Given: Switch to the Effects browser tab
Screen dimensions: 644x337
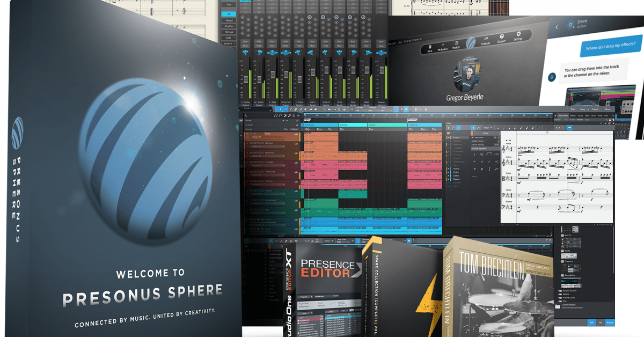Looking at the screenshot, I should click(573, 115).
